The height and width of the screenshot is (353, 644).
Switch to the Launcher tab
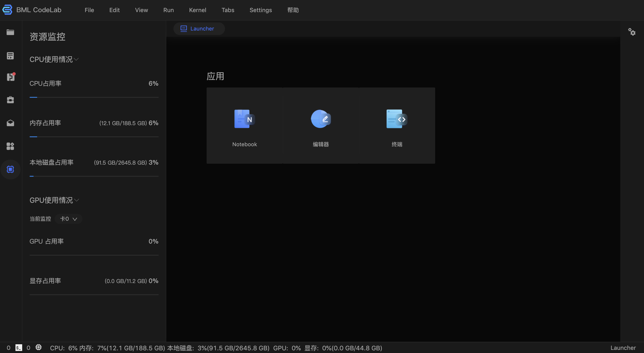click(199, 29)
